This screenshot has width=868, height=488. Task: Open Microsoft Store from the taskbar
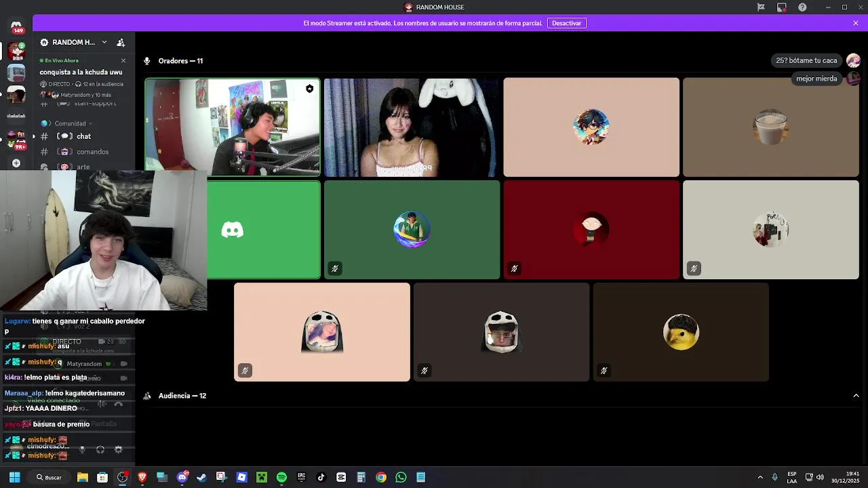click(x=102, y=477)
